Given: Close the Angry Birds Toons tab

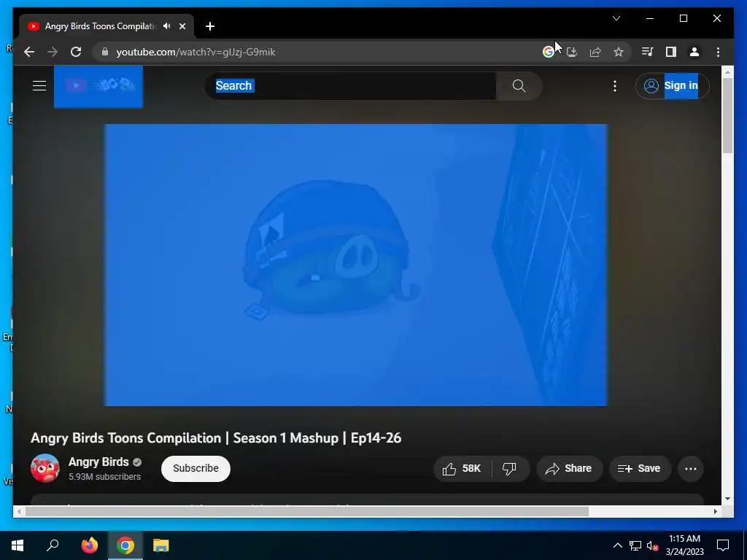Looking at the screenshot, I should pos(182,26).
